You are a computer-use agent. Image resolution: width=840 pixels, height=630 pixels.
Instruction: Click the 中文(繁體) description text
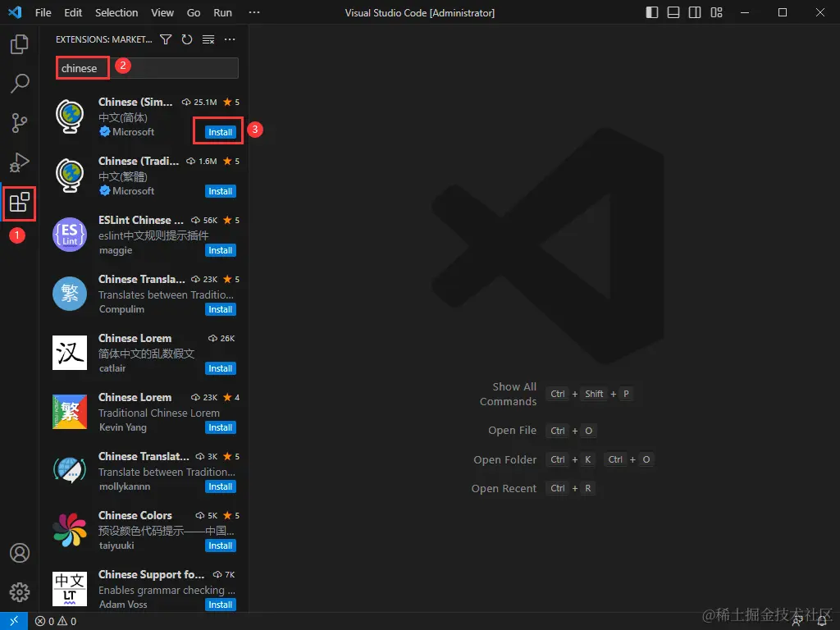pyautogui.click(x=123, y=176)
